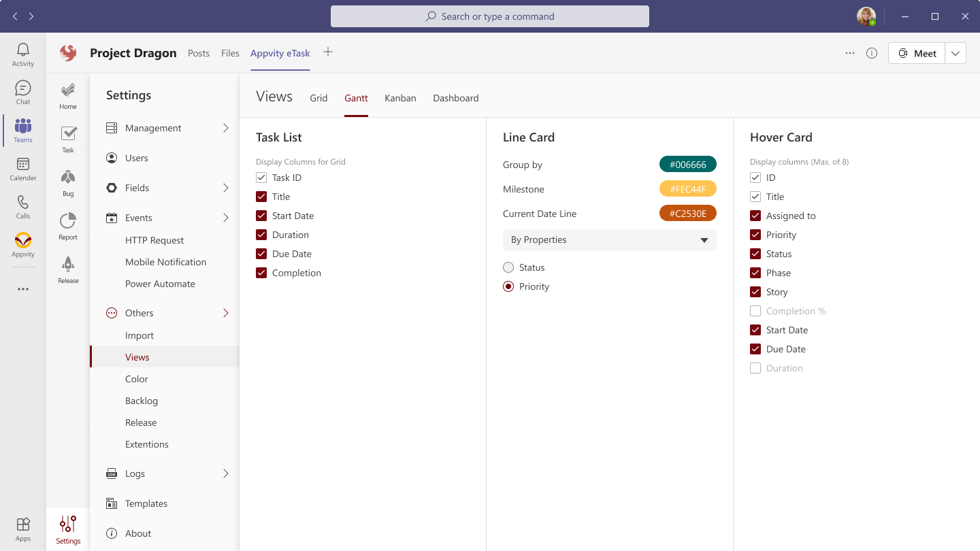Add a new tab with plus icon
The image size is (980, 551).
pyautogui.click(x=328, y=52)
